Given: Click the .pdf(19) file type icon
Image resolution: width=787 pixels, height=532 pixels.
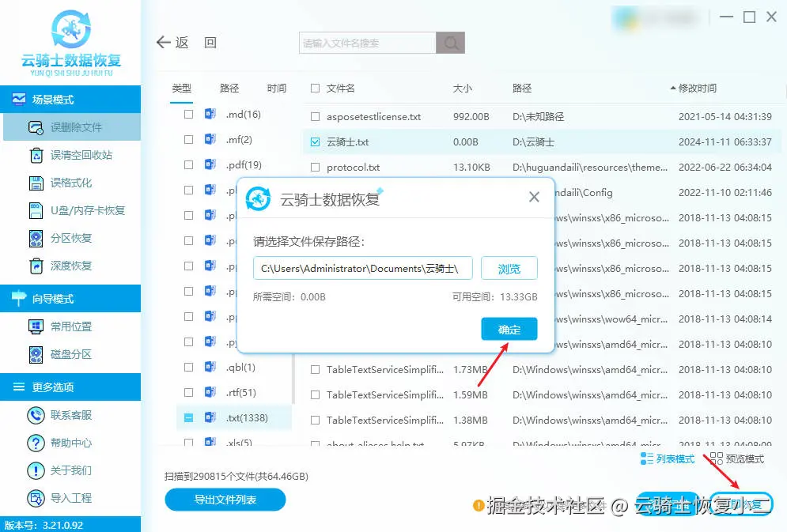Looking at the screenshot, I should click(210, 164).
